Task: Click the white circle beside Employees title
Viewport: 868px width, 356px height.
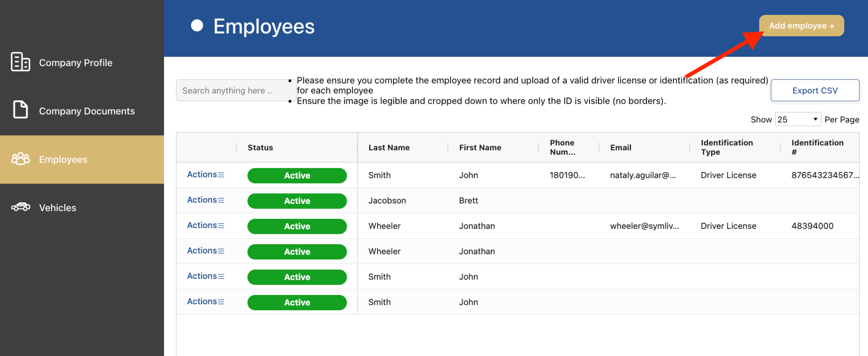Action: coord(197,26)
